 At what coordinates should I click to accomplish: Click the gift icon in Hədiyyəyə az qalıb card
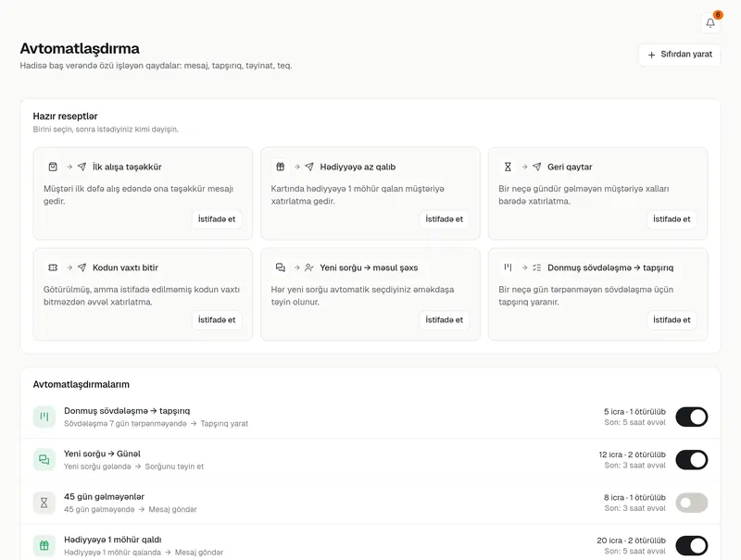(281, 167)
